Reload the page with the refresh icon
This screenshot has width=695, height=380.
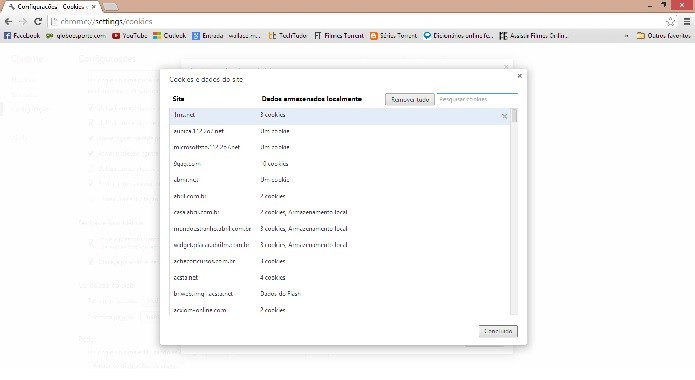coord(38,21)
